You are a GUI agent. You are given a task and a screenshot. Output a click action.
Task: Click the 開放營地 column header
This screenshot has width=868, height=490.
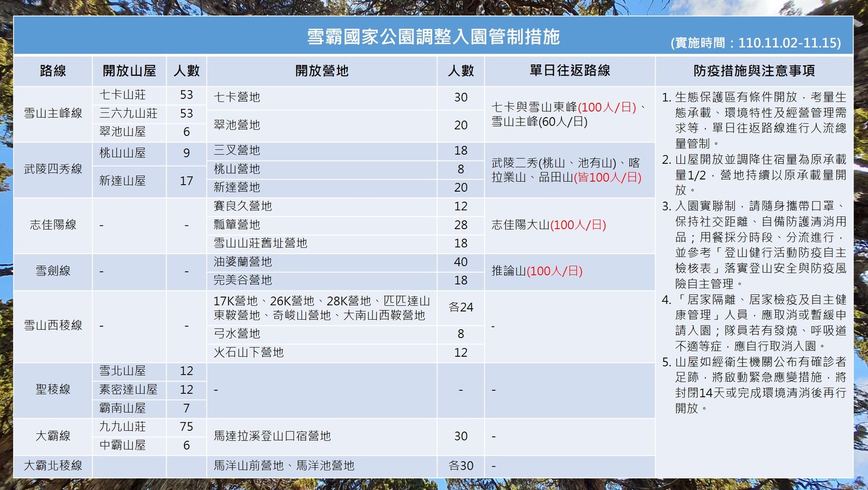(322, 71)
